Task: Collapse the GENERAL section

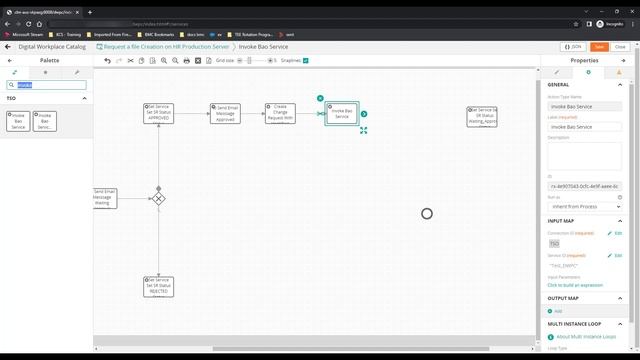Action: pos(620,85)
